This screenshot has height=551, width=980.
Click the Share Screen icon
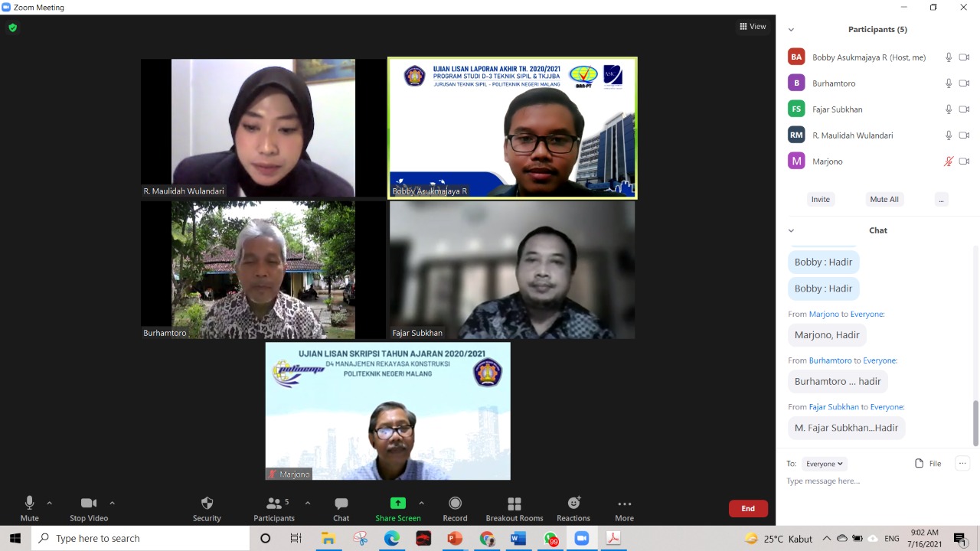coord(397,504)
